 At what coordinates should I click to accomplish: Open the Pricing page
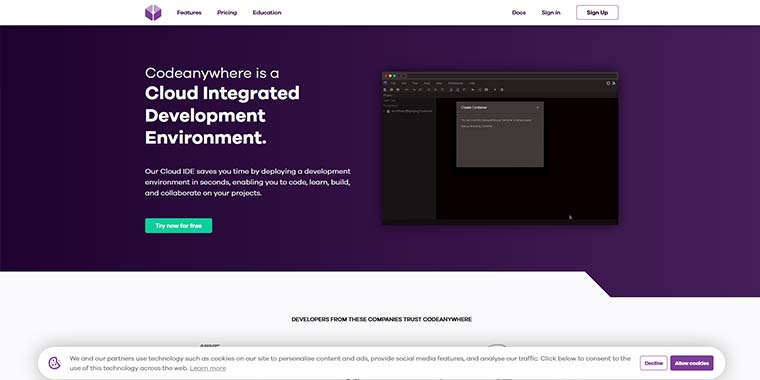coord(227,13)
